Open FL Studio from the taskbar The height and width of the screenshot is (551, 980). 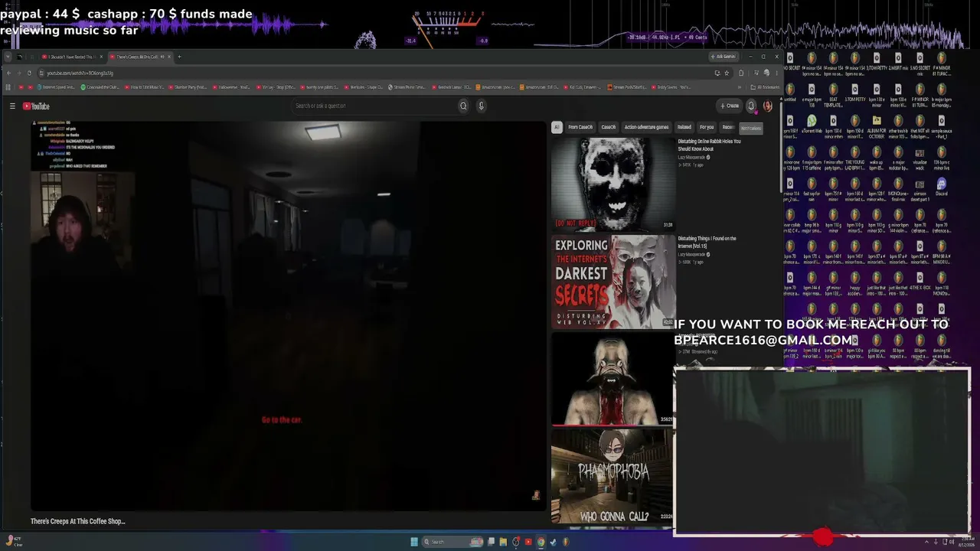[x=566, y=542]
